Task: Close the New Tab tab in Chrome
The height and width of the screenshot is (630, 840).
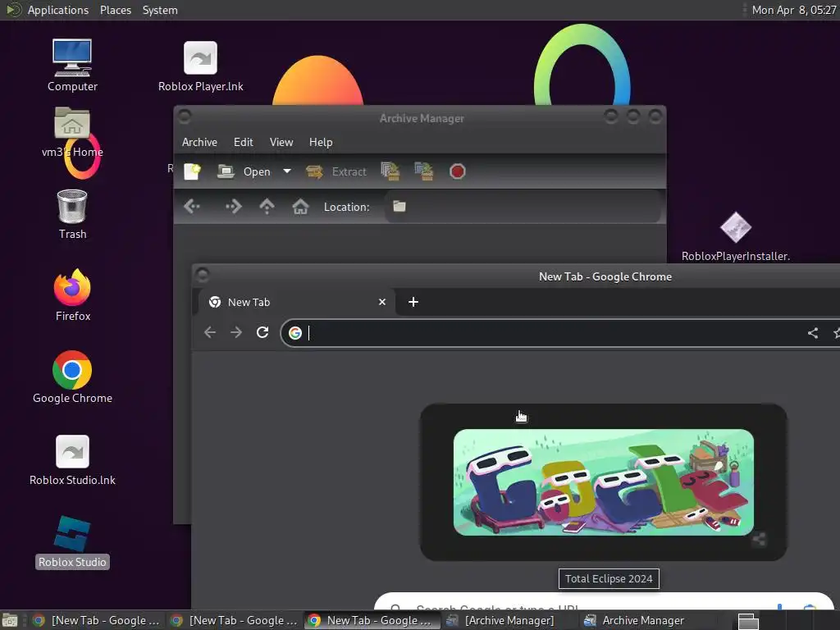Action: coord(382,302)
